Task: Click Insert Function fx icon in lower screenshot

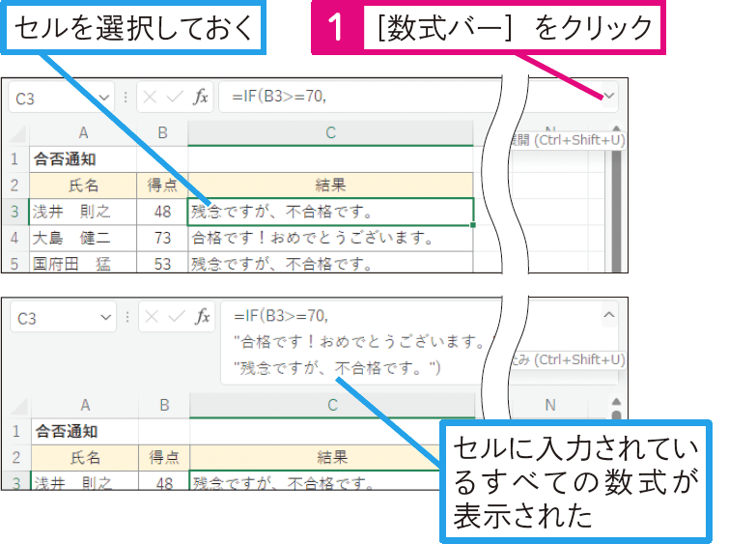Action: tap(203, 317)
